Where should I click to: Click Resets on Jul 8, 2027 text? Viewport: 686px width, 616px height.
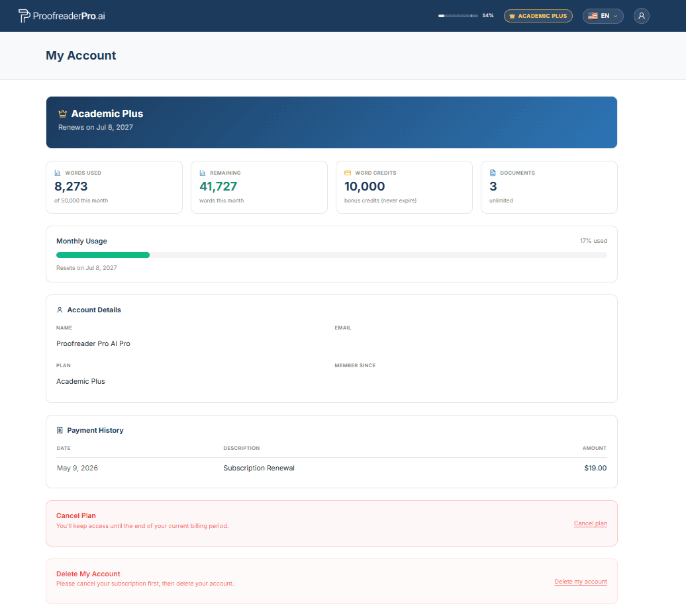[87, 267]
